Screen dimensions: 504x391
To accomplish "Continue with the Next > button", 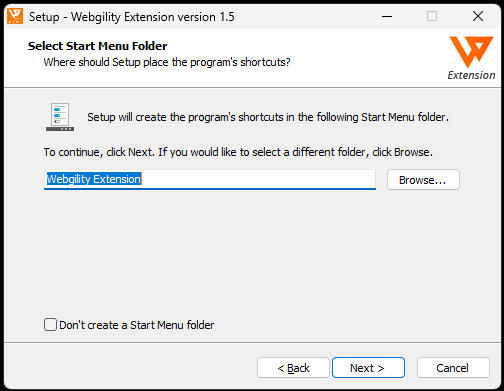I will point(368,368).
